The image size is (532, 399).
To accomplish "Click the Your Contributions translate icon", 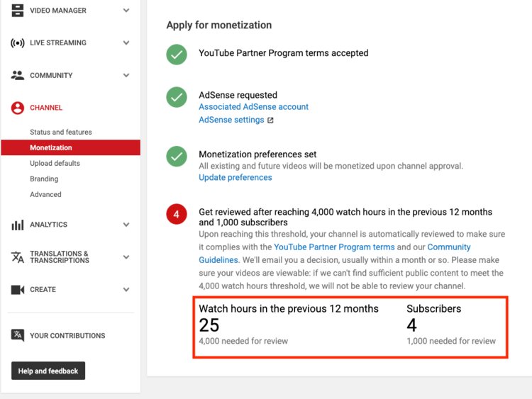I will [18, 336].
